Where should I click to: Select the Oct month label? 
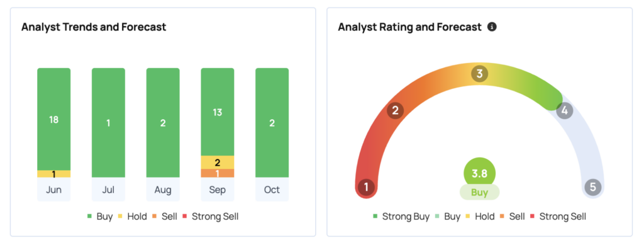(272, 190)
